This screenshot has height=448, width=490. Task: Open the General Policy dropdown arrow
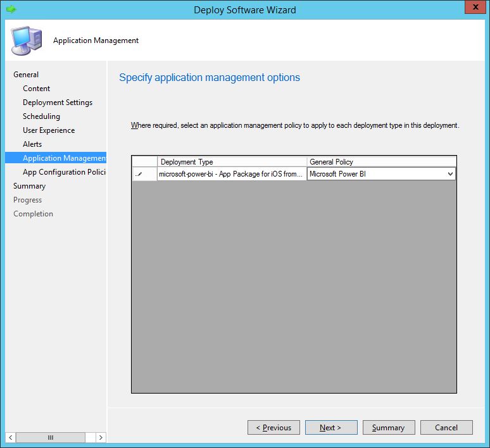coord(450,174)
